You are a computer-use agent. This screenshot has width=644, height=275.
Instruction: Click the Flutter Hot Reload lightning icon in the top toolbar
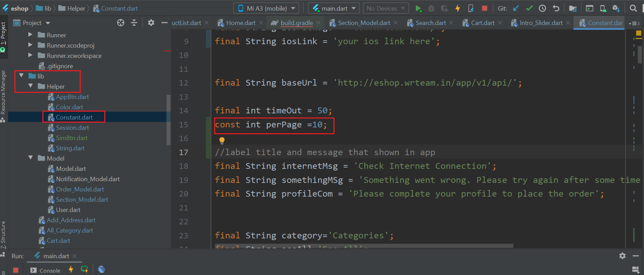pos(458,9)
